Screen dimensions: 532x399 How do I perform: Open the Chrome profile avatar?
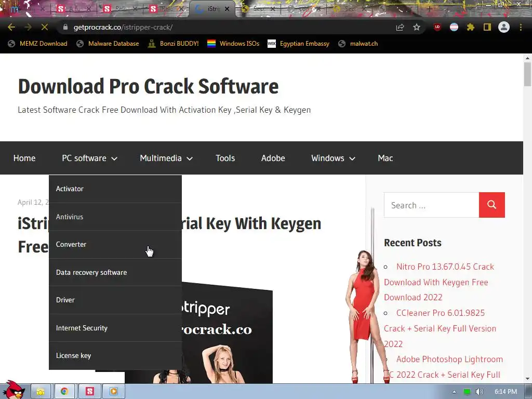click(x=504, y=27)
